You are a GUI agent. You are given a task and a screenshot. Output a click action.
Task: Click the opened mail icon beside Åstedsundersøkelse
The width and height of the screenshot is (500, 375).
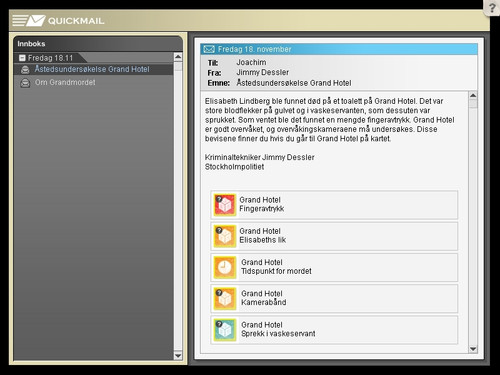(25, 70)
